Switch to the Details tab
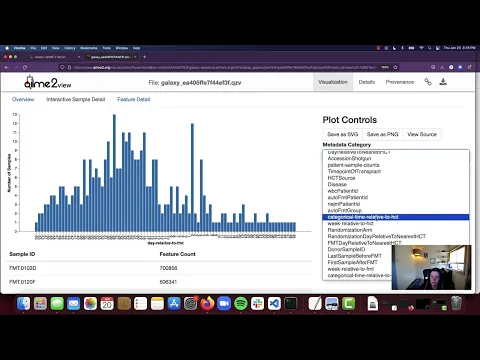The height and width of the screenshot is (360, 480). coord(367,82)
